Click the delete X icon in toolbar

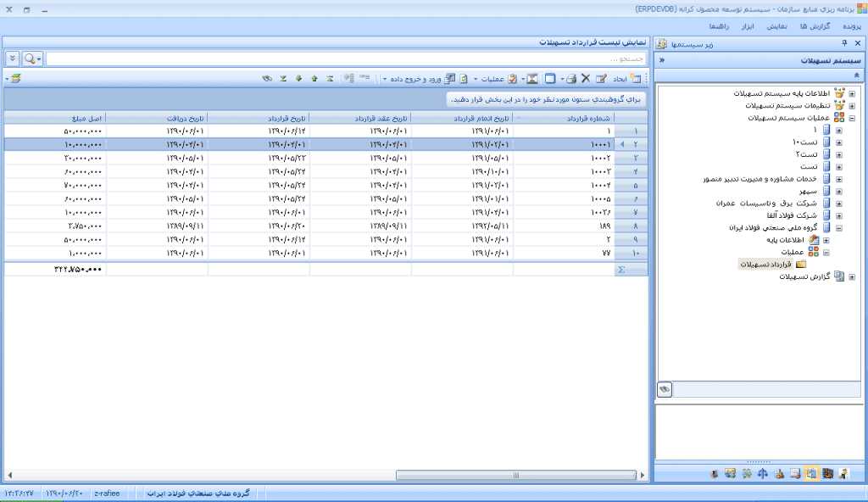pos(585,79)
